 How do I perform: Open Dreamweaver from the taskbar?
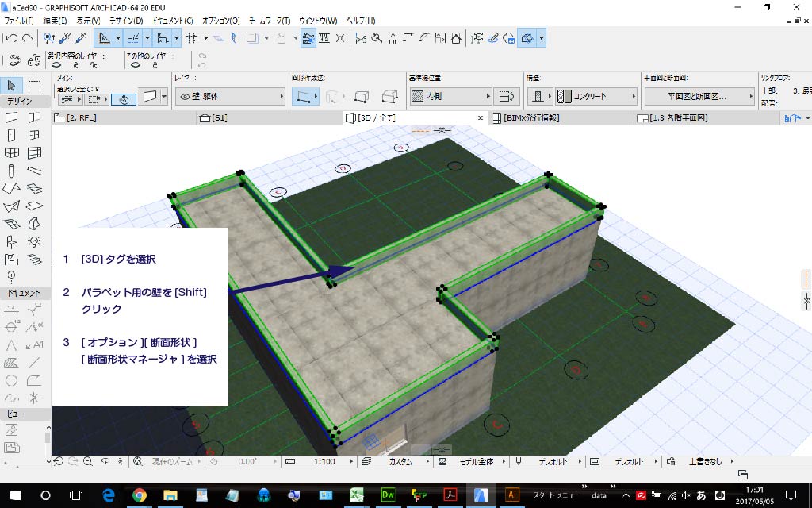(x=387, y=495)
